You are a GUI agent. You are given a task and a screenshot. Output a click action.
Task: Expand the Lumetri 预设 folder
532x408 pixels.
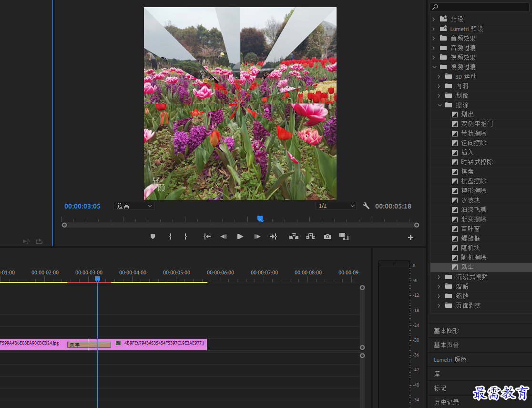[x=434, y=29]
